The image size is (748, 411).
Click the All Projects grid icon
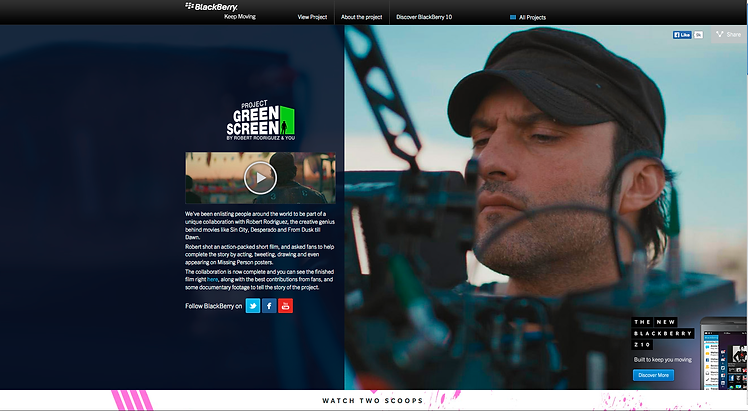coord(513,18)
